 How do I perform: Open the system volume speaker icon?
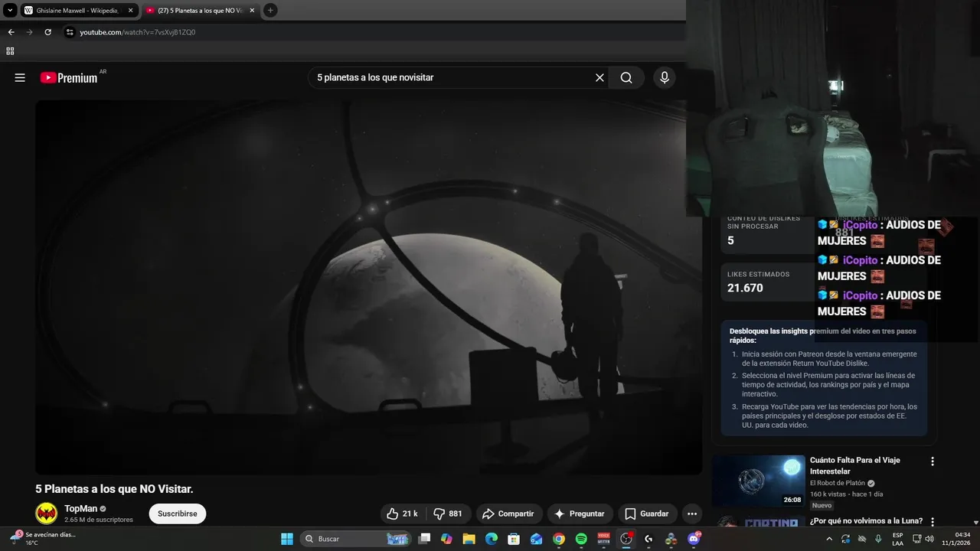click(x=929, y=539)
